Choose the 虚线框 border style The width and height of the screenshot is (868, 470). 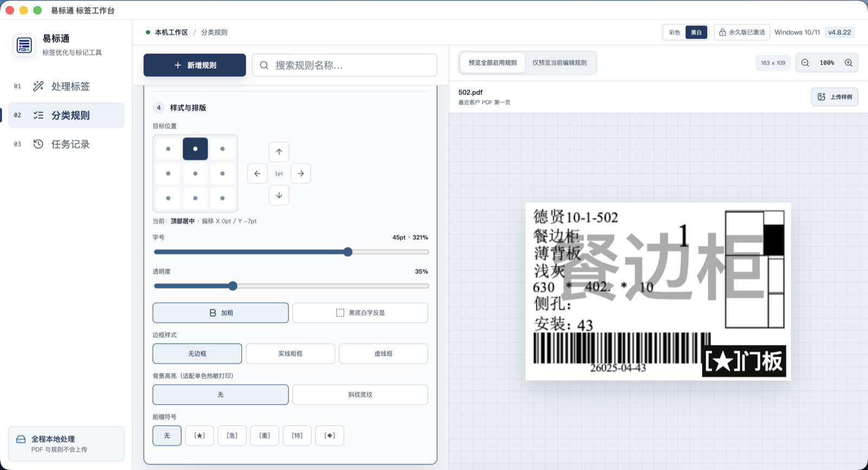(384, 353)
